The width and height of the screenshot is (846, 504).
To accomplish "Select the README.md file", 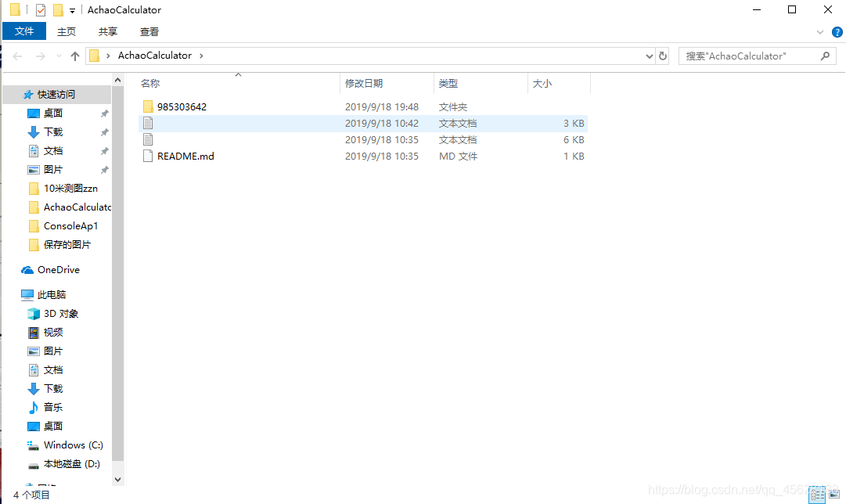I will pyautogui.click(x=185, y=157).
